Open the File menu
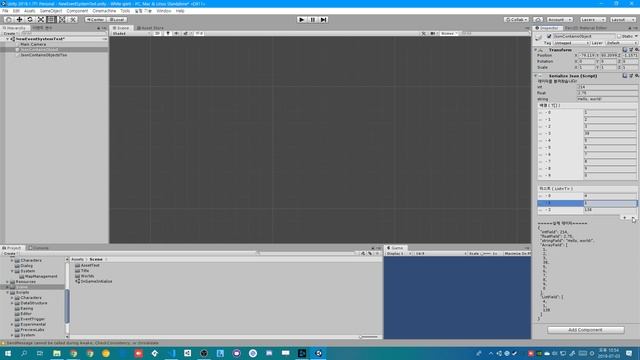Screen dimensions: 640x360 (5, 11)
